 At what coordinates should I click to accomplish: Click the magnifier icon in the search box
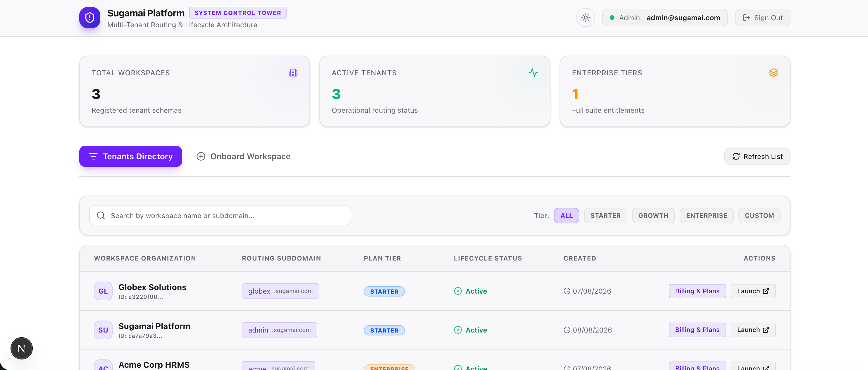(101, 215)
